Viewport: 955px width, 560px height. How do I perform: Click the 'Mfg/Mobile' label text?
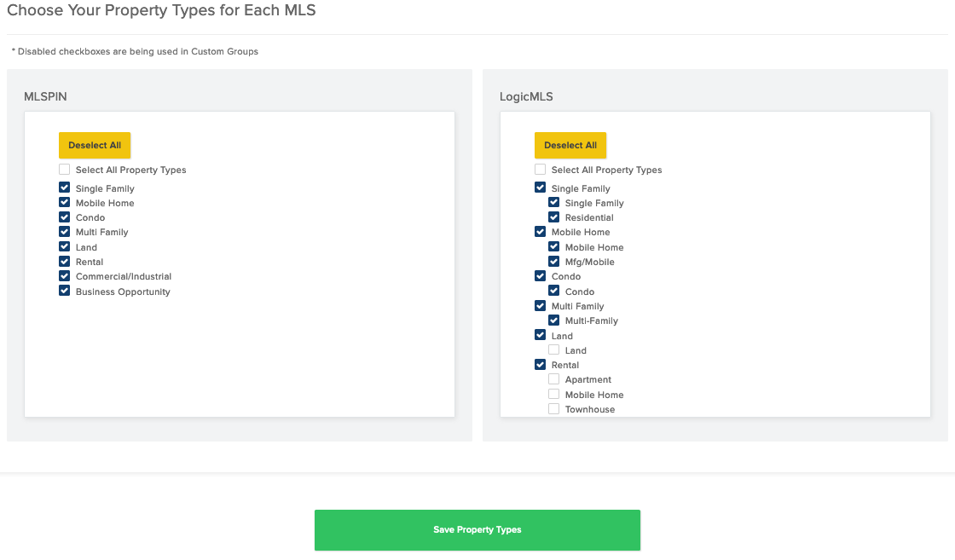pos(589,262)
